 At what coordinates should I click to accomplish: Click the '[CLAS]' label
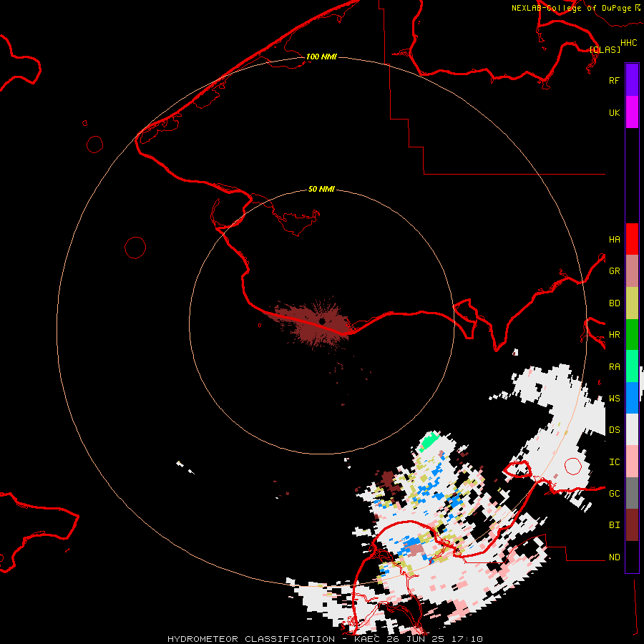coord(605,49)
